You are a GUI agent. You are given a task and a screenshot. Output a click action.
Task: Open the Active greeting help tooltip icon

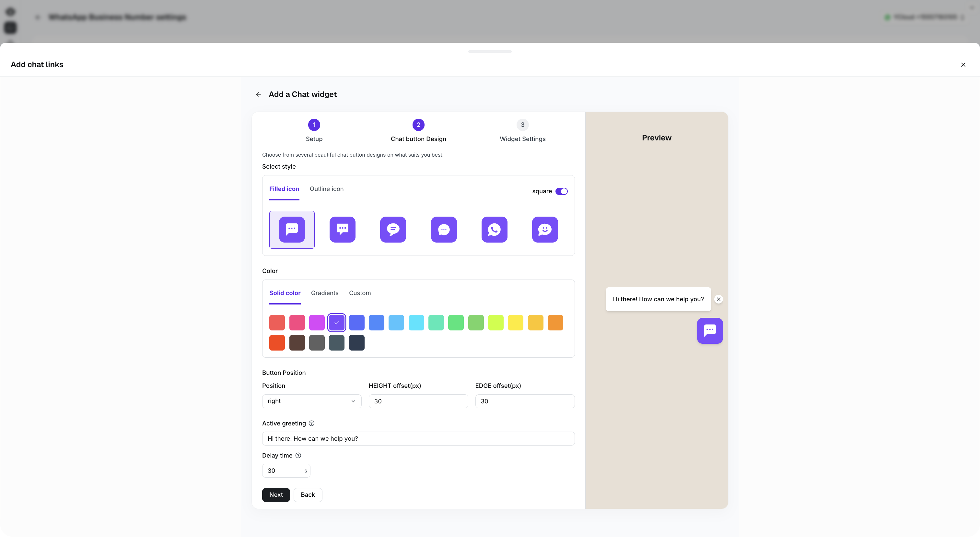pos(311,423)
